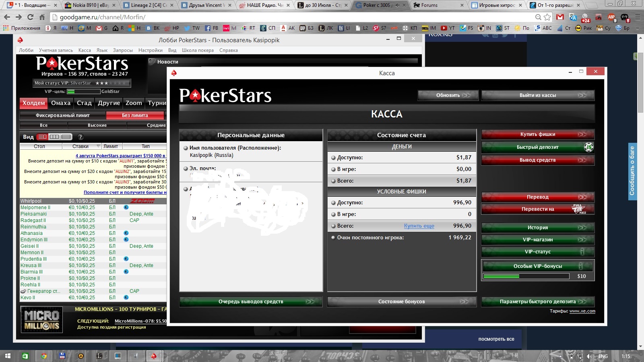Click the bullet beside Очки постоянного игрока

(x=333, y=238)
